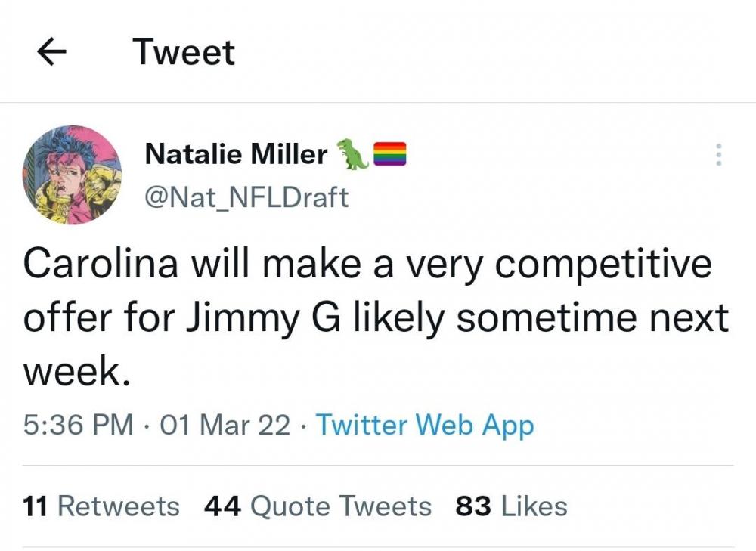Viewport: 756px width, 551px height.
Task: Click the rainbow flag emoji icon
Action: (x=390, y=153)
